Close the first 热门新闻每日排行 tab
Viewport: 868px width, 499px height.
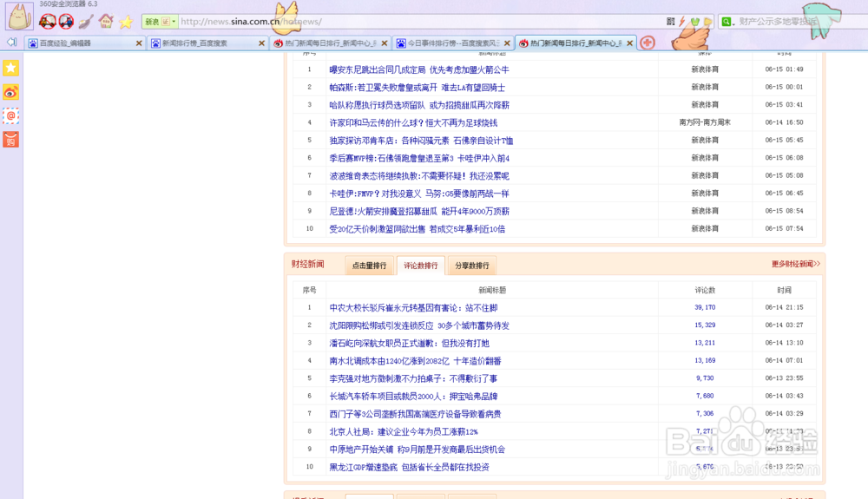click(385, 43)
